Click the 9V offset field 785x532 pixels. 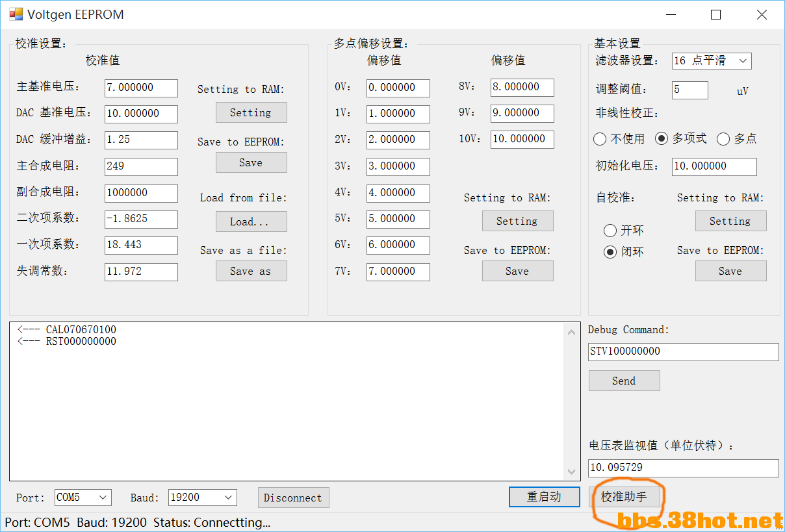coord(522,113)
